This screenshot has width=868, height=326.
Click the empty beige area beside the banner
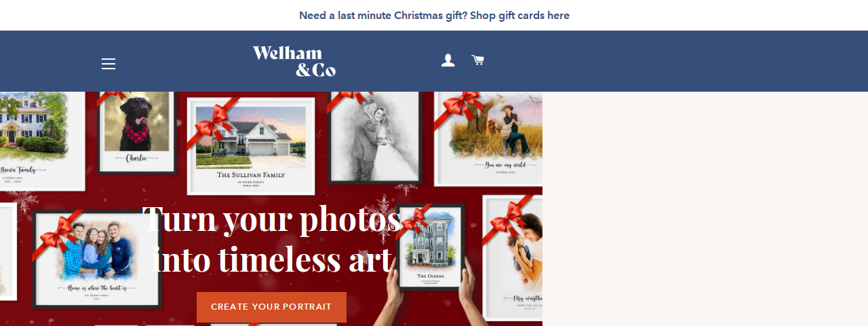[x=705, y=209]
